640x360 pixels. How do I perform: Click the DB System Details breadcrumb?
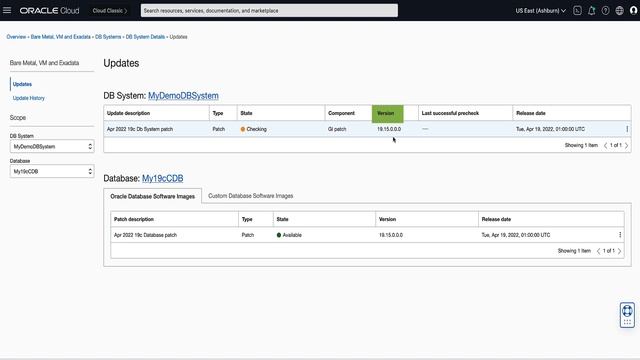145,37
